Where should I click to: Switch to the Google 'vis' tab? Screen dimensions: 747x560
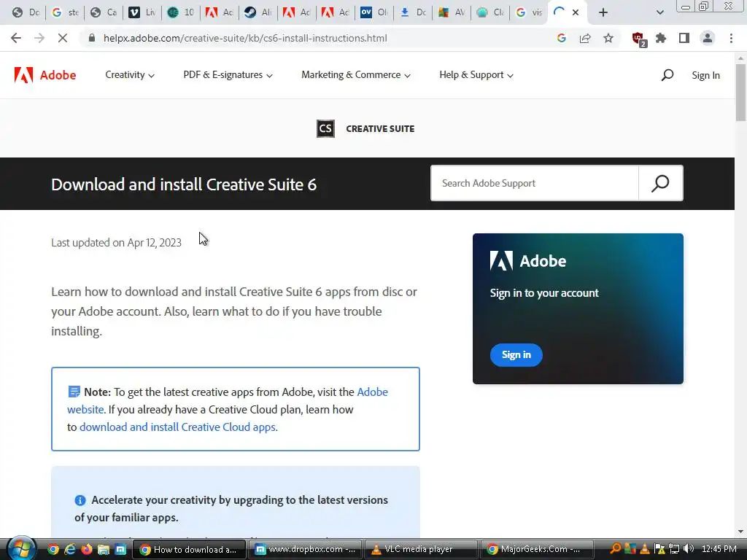[529, 12]
